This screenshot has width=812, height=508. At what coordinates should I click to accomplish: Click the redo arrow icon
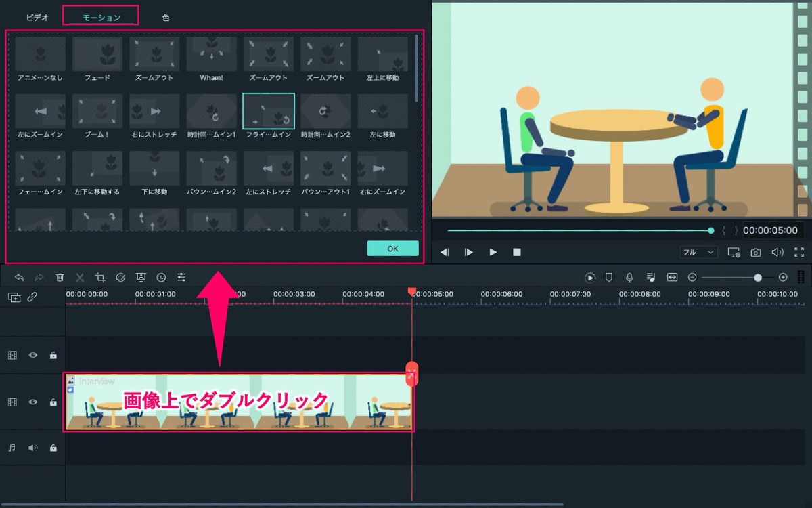tap(39, 278)
